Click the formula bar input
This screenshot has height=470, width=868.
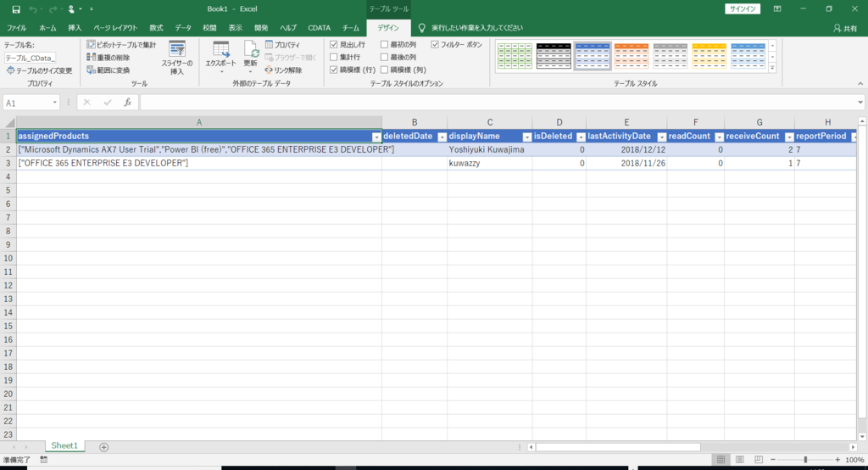tap(498, 103)
